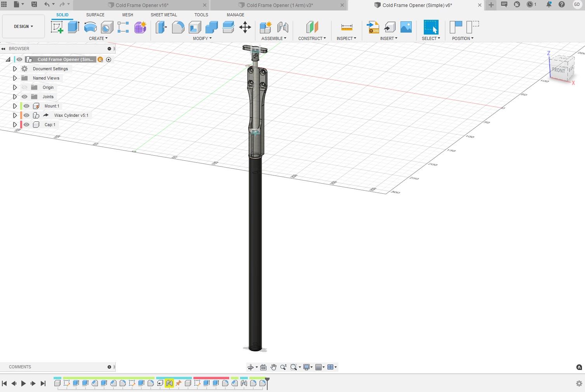Hide the Mount:1 component

coord(26,106)
